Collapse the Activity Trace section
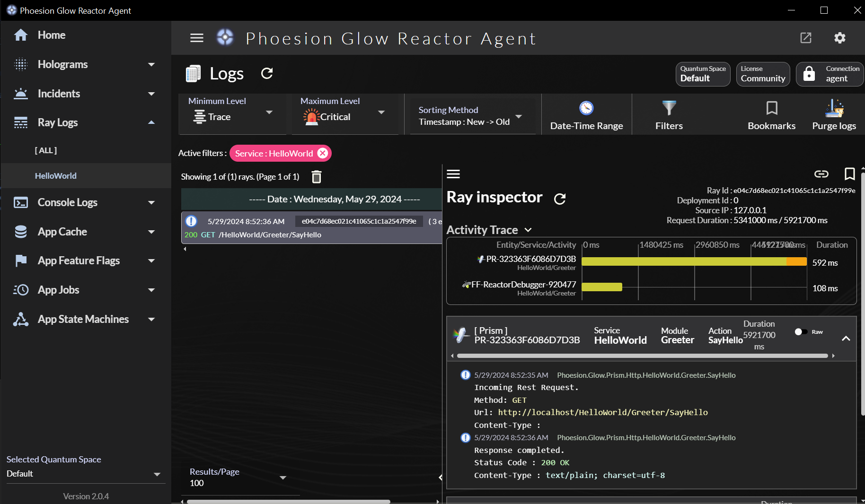 (x=528, y=230)
